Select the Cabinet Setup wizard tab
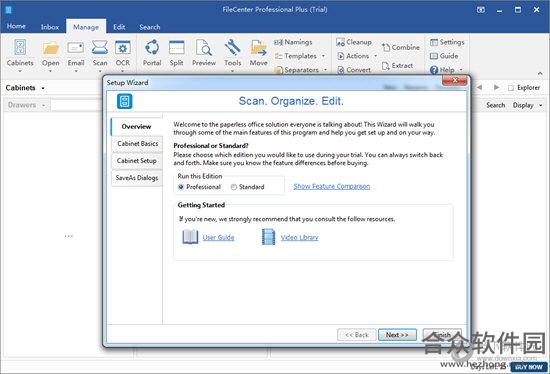This screenshot has height=374, width=550. pyautogui.click(x=137, y=161)
